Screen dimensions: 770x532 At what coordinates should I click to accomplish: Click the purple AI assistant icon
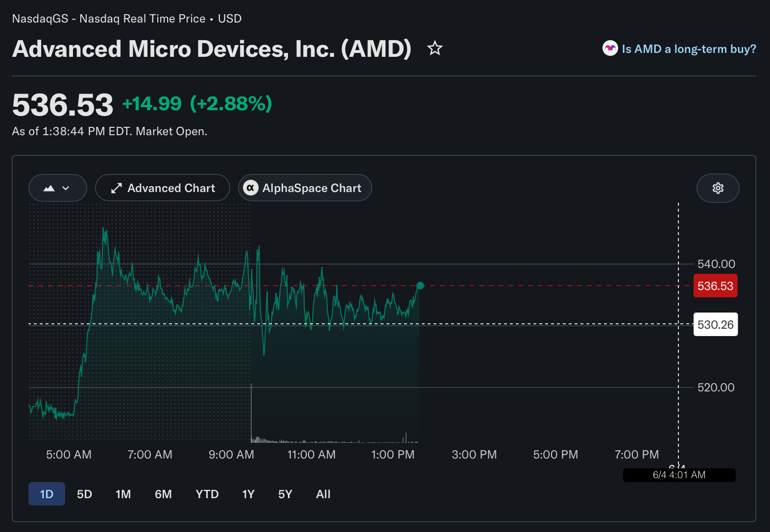[610, 48]
